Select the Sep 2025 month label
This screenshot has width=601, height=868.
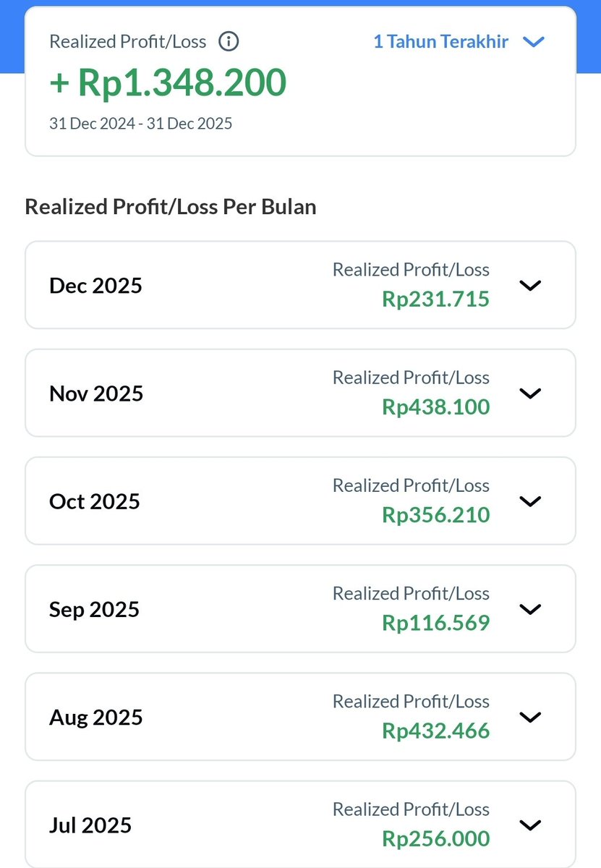pos(94,609)
